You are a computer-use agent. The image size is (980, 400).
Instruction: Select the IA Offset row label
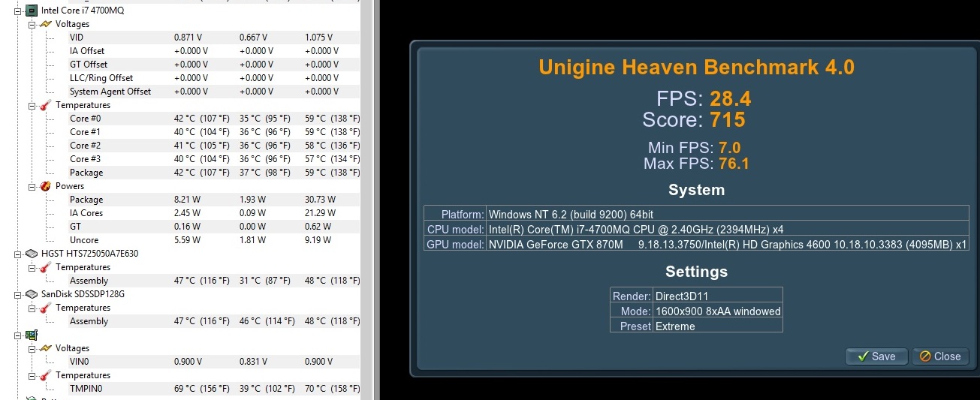click(x=87, y=51)
